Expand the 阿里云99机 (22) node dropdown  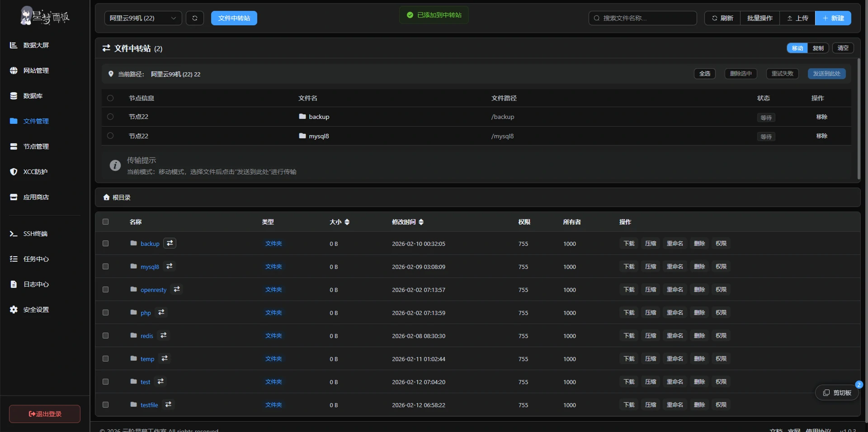click(143, 18)
